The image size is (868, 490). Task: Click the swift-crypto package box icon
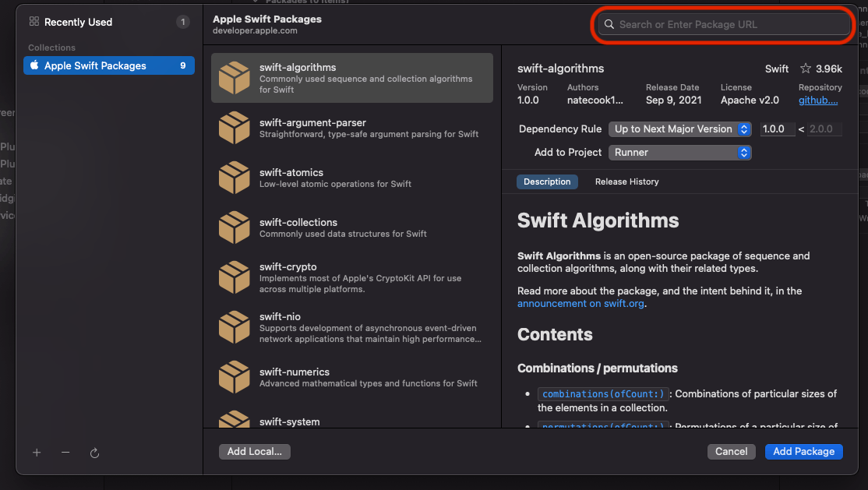click(x=235, y=277)
